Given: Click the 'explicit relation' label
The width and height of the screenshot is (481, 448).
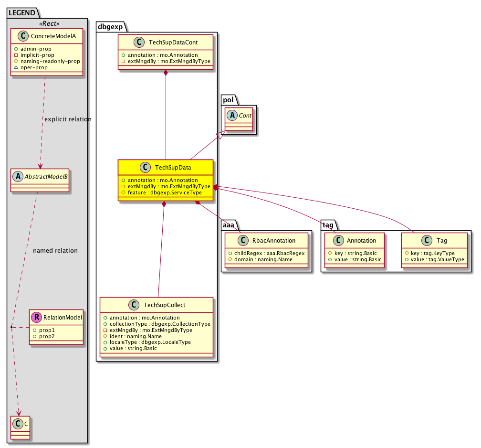Looking at the screenshot, I should click(67, 119).
